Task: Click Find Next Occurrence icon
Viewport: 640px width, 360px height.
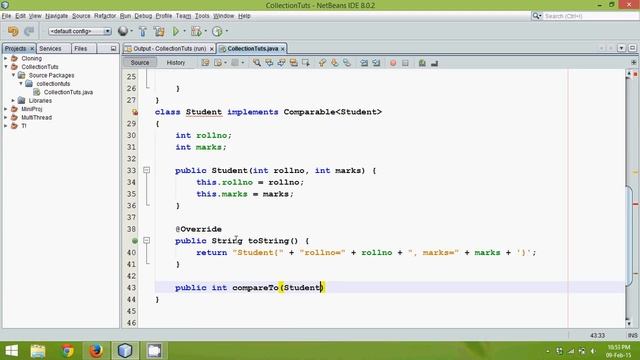Action: pyautogui.click(x=281, y=63)
